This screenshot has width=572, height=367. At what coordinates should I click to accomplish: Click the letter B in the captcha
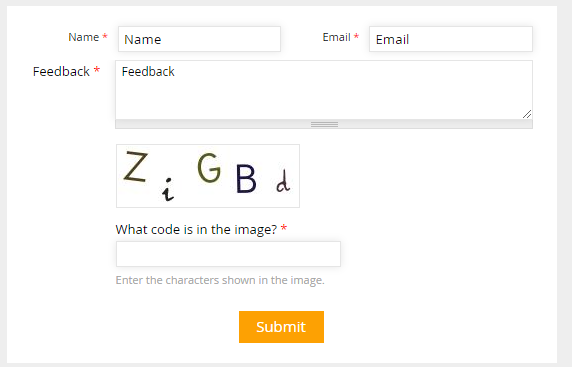(x=246, y=179)
